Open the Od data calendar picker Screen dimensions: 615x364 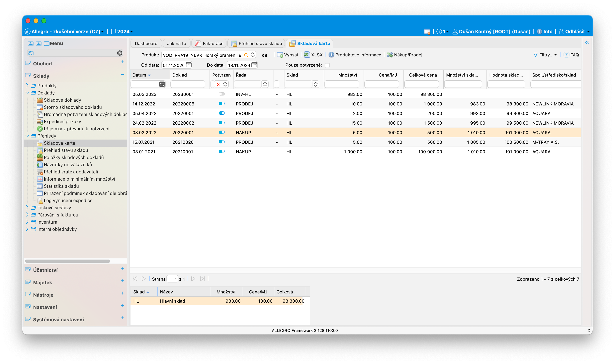point(189,65)
